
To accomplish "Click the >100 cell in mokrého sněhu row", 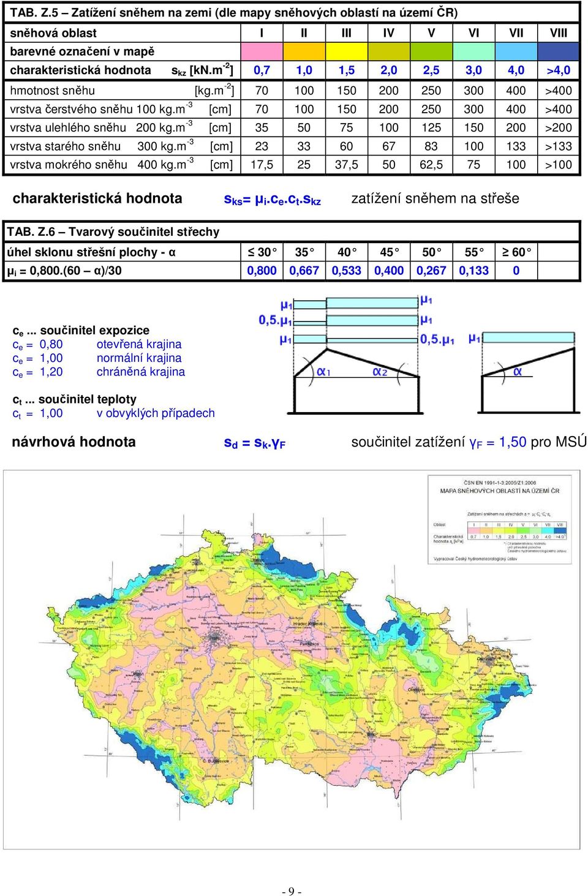I will pos(559,165).
